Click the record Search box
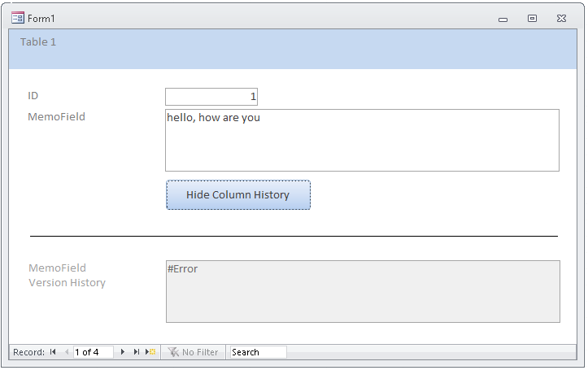This screenshot has width=588, height=370. 259,352
